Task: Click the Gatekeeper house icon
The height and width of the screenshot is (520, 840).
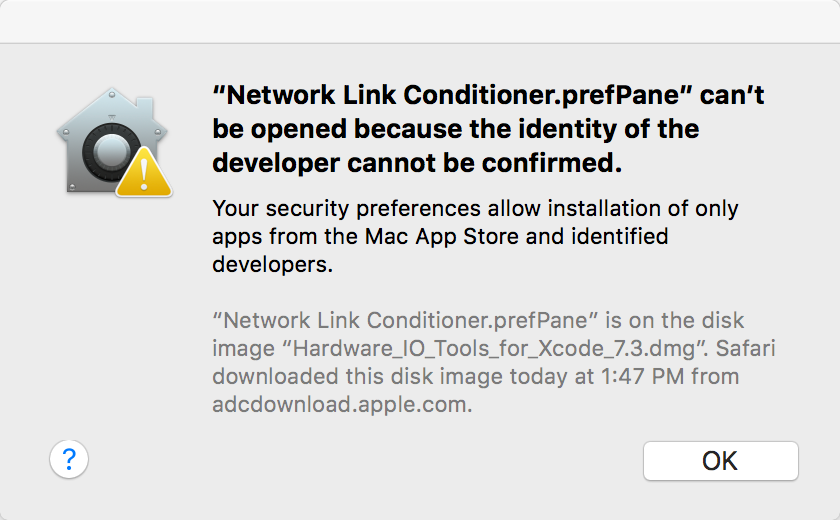Action: pos(112,141)
